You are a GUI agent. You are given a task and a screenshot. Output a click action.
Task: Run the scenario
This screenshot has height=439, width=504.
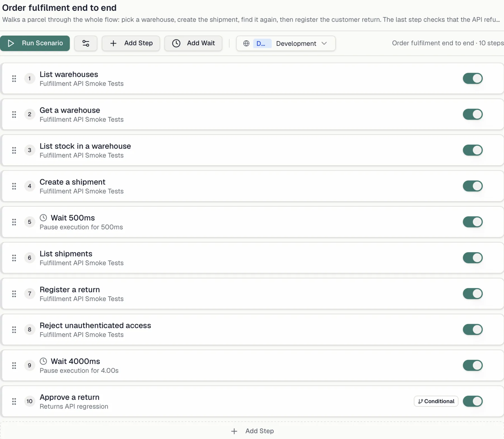click(x=35, y=43)
